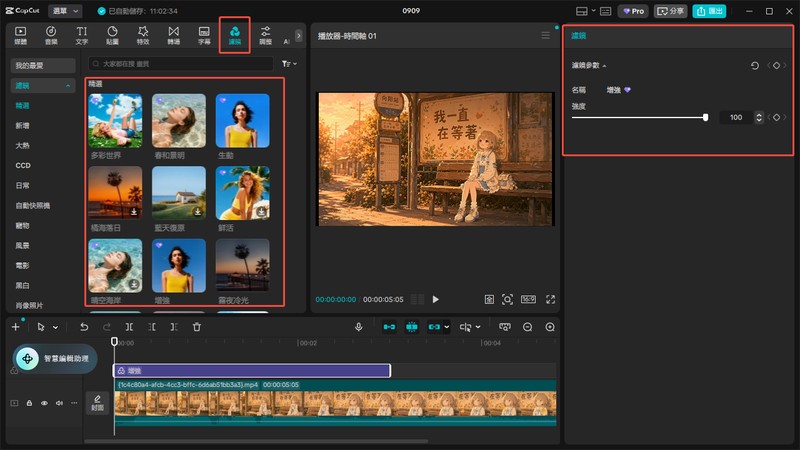Click the 分享 share button
Screen dimensions: 800x450
pos(670,11)
